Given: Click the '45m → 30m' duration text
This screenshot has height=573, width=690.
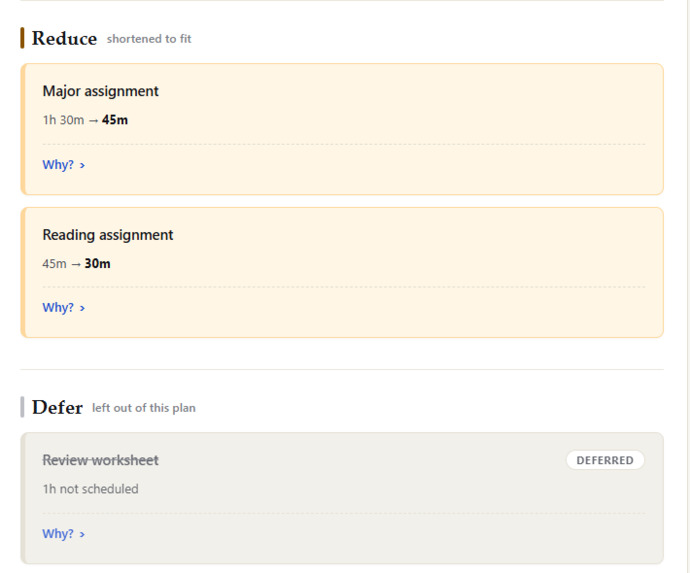Looking at the screenshot, I should tap(76, 264).
